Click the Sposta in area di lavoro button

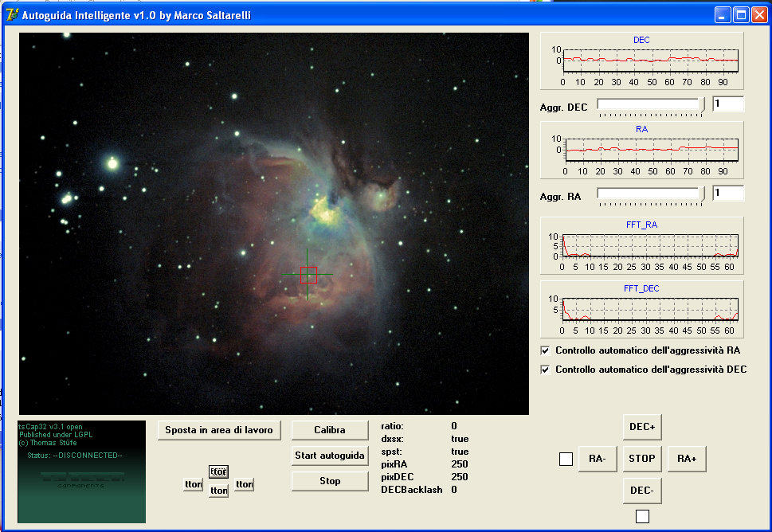219,430
